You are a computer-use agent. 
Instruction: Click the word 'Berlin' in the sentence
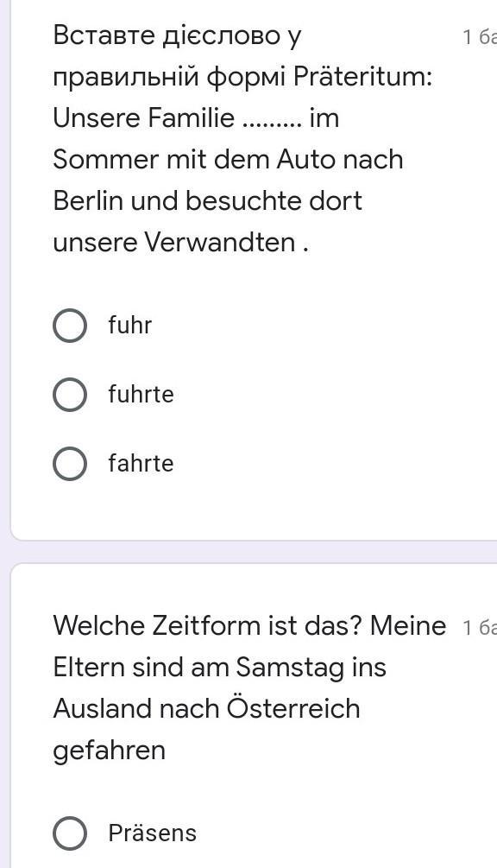pos(88,200)
